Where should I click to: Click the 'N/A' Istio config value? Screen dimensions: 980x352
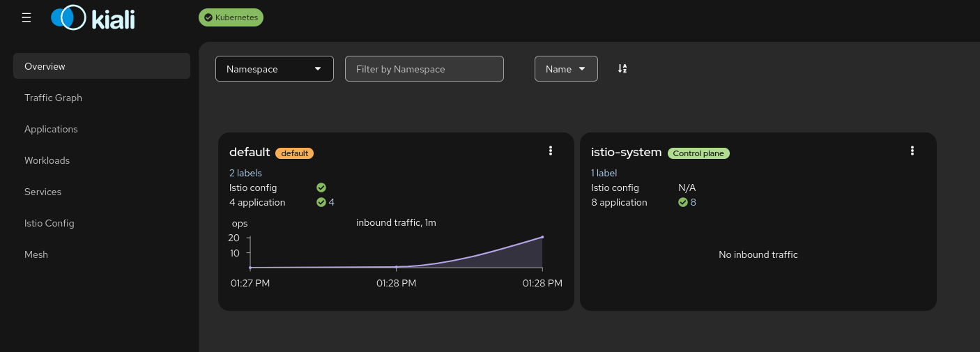687,188
